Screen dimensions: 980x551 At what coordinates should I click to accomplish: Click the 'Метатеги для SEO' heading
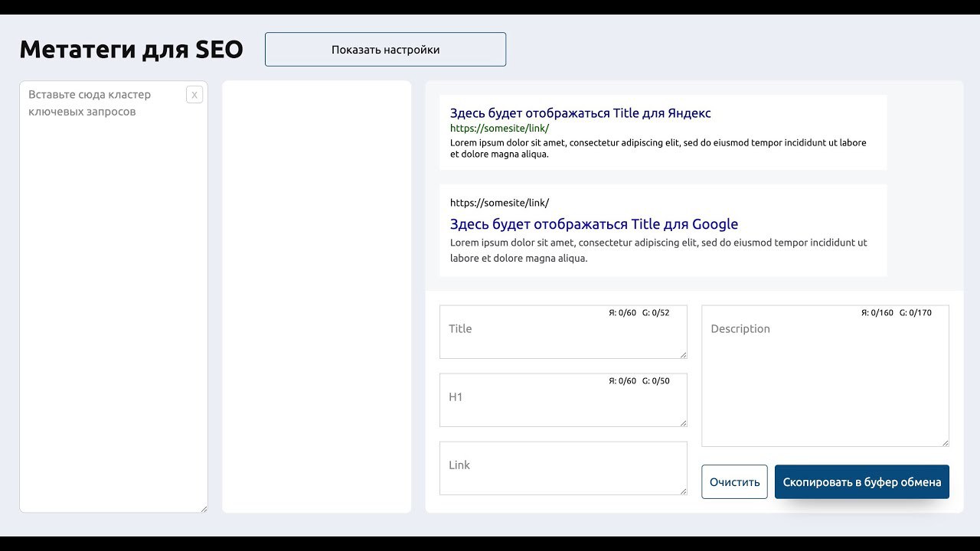[131, 49]
